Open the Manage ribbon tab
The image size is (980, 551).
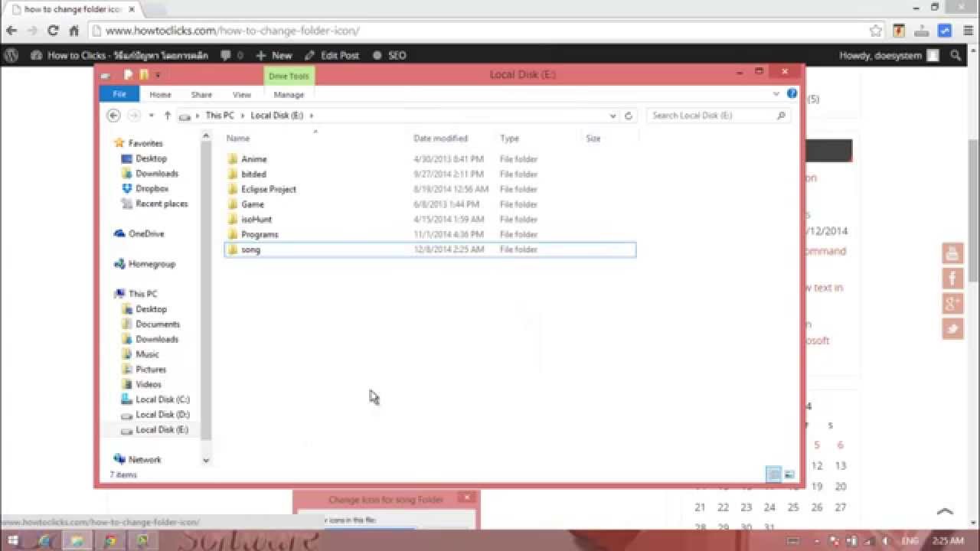point(289,95)
